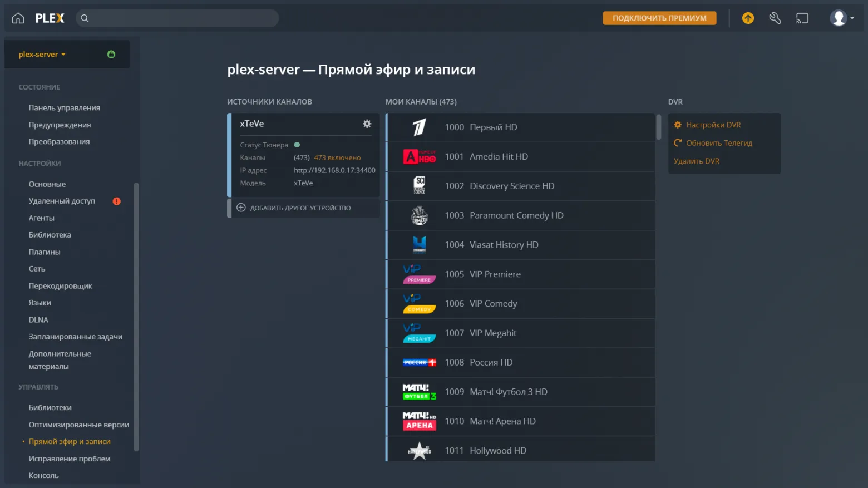868x488 pixels.
Task: Open Преобразования page
Action: (60, 142)
